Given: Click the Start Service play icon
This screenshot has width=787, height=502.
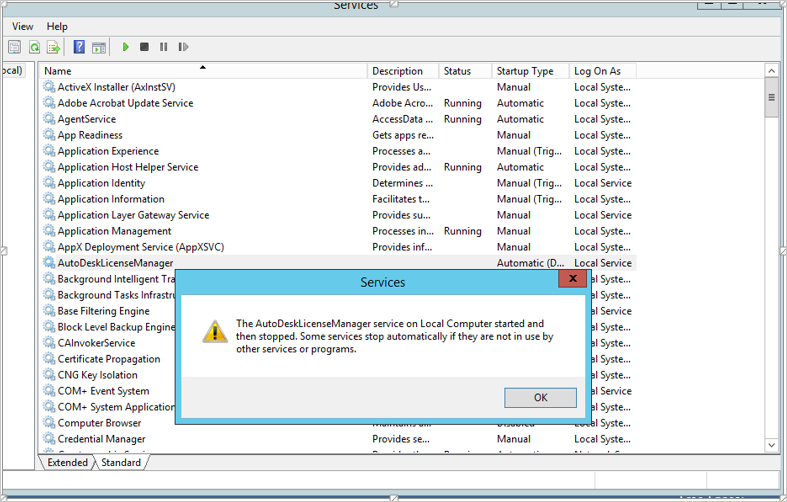Looking at the screenshot, I should click(125, 47).
